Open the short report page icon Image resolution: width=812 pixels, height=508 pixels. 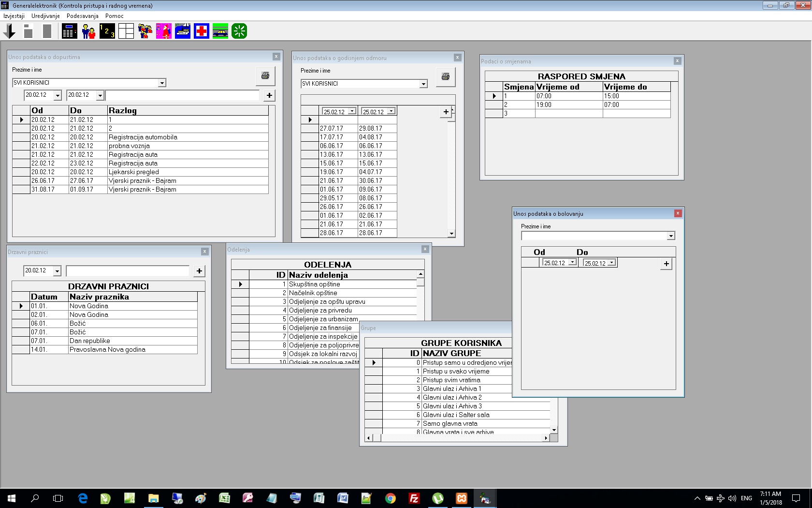29,31
